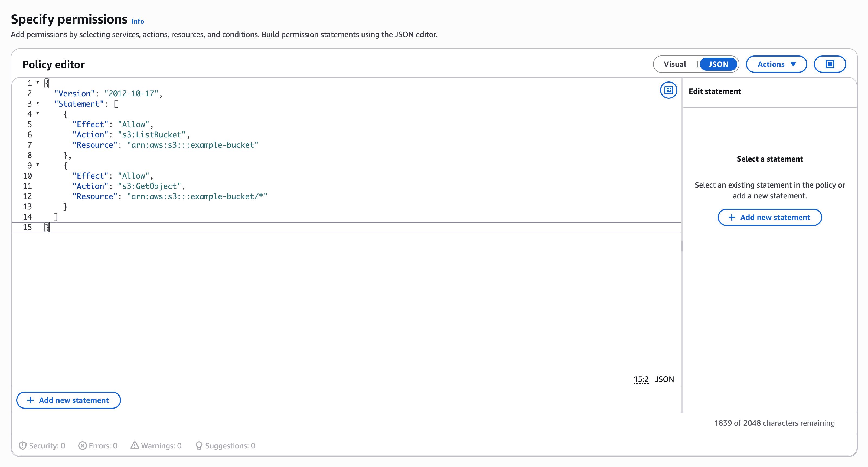
Task: Click the "Effect" key on line 5
Action: click(90, 124)
